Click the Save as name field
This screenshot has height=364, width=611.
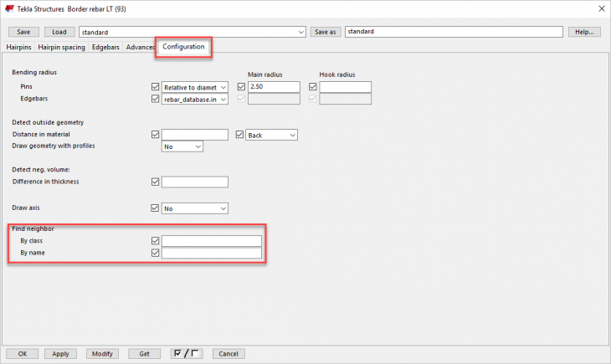[x=454, y=32]
